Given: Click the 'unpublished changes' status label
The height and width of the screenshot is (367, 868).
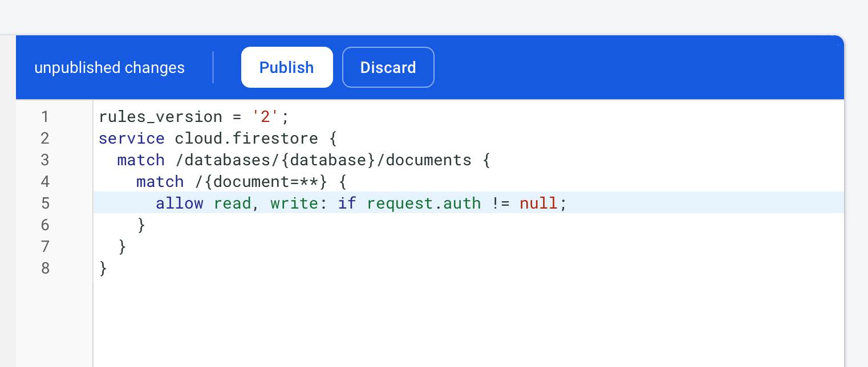Looking at the screenshot, I should pos(109,68).
